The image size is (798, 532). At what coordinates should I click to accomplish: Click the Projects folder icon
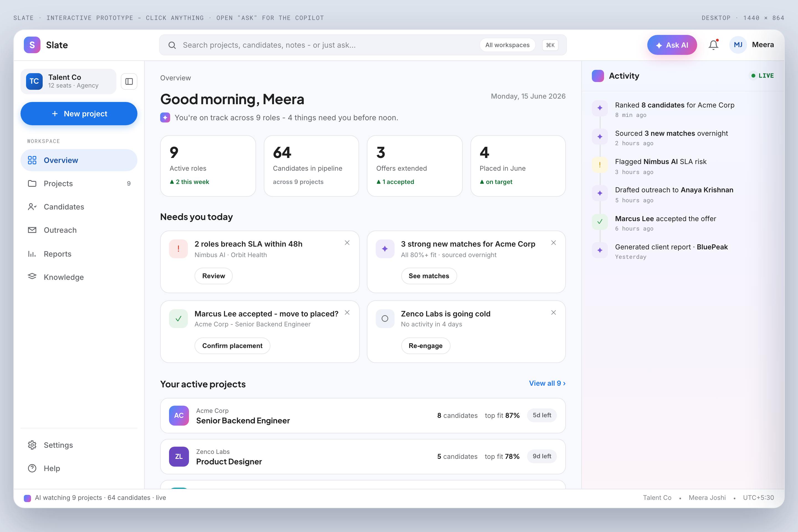(32, 183)
